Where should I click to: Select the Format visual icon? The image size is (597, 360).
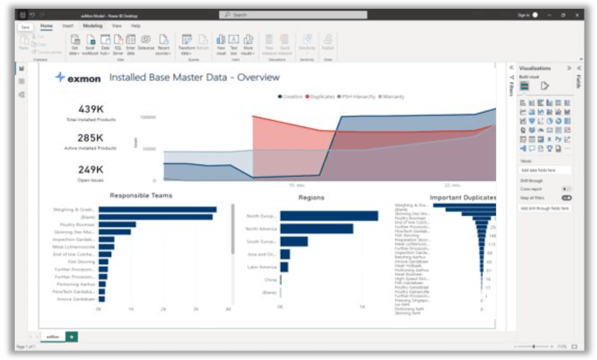pyautogui.click(x=545, y=86)
